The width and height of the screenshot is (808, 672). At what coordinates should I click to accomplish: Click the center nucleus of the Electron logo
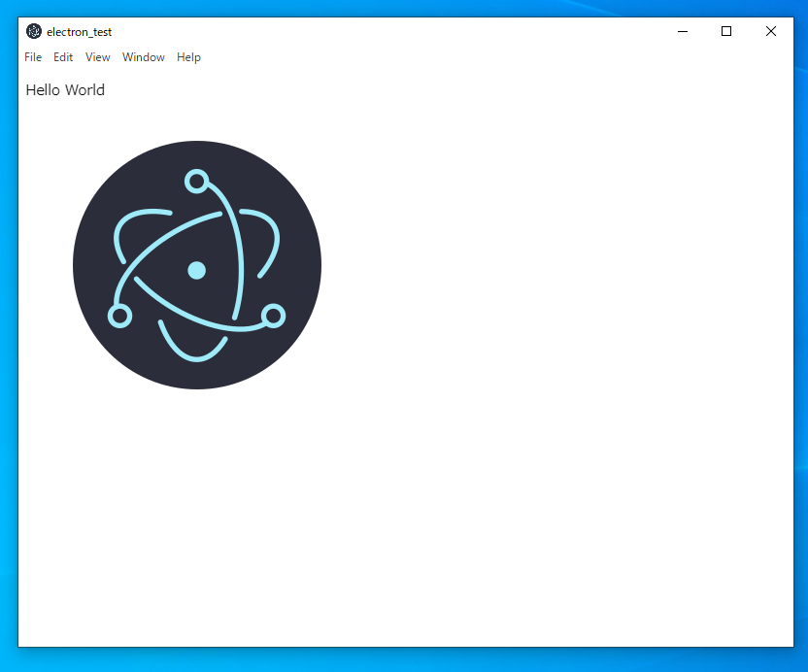[197, 269]
